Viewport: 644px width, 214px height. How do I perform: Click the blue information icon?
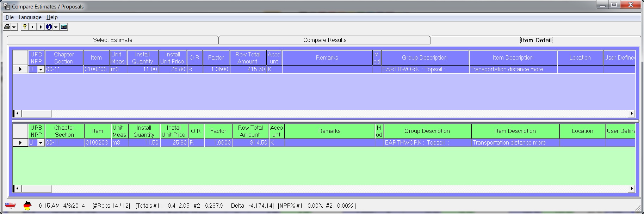(49, 27)
